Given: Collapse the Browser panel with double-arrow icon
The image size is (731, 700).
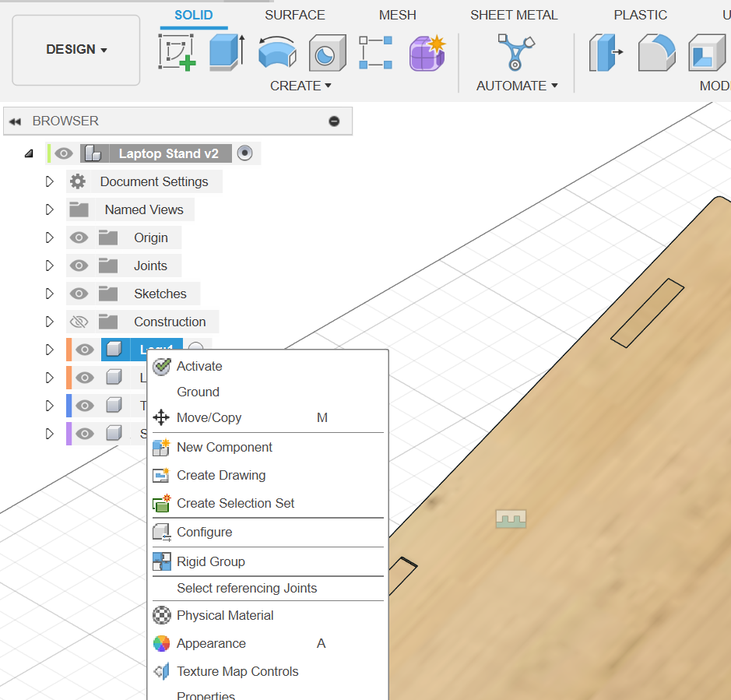Looking at the screenshot, I should pyautogui.click(x=15, y=121).
